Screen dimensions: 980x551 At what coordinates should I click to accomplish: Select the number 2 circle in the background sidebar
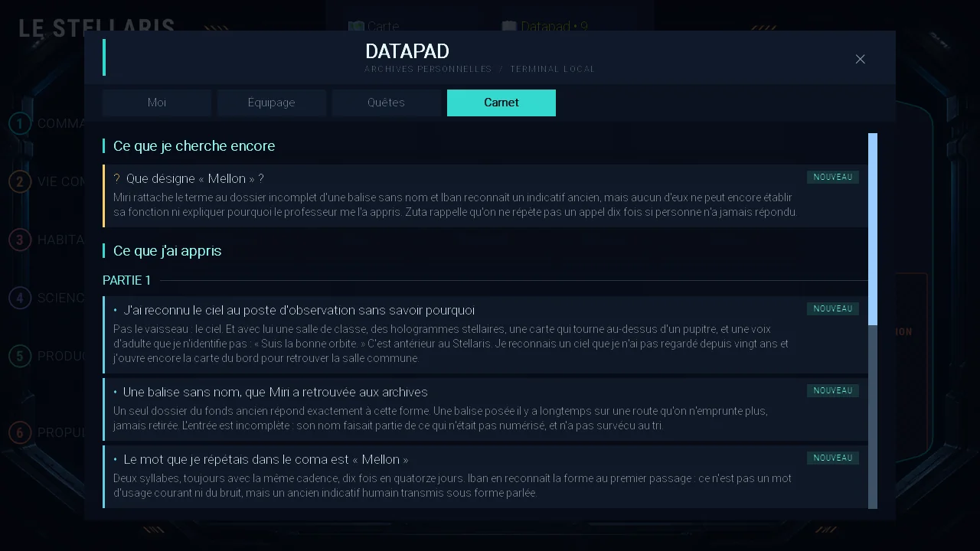pyautogui.click(x=20, y=181)
